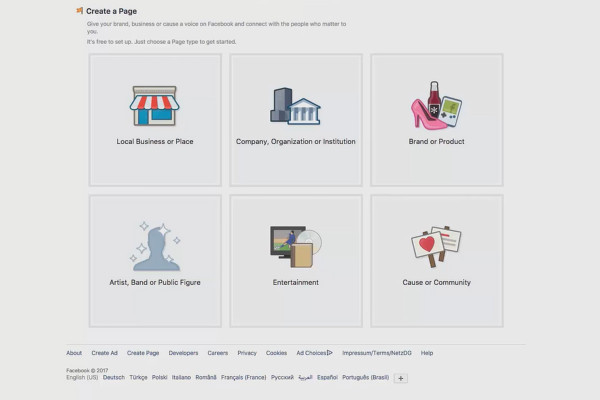The height and width of the screenshot is (400, 600).
Task: Click the heart picket signs icon
Action: pos(436,246)
